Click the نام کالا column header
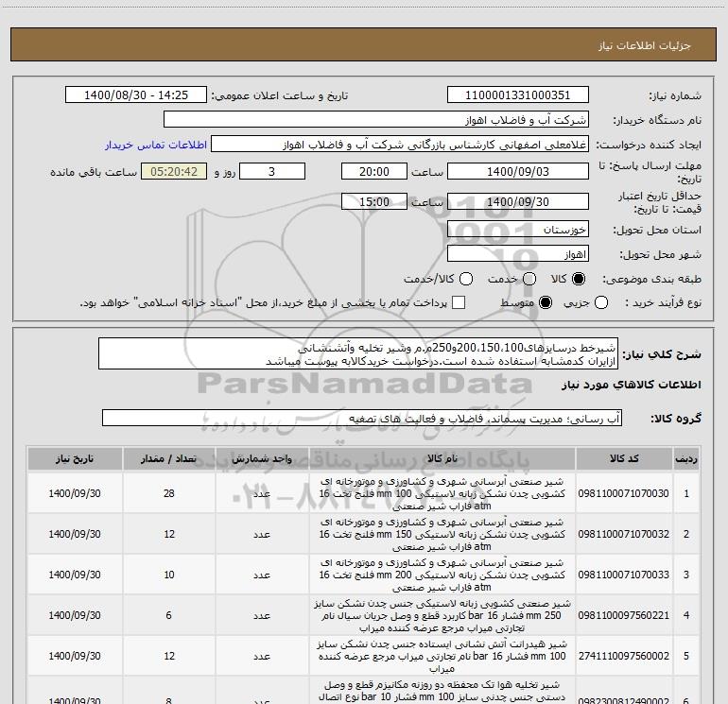 tap(442, 458)
